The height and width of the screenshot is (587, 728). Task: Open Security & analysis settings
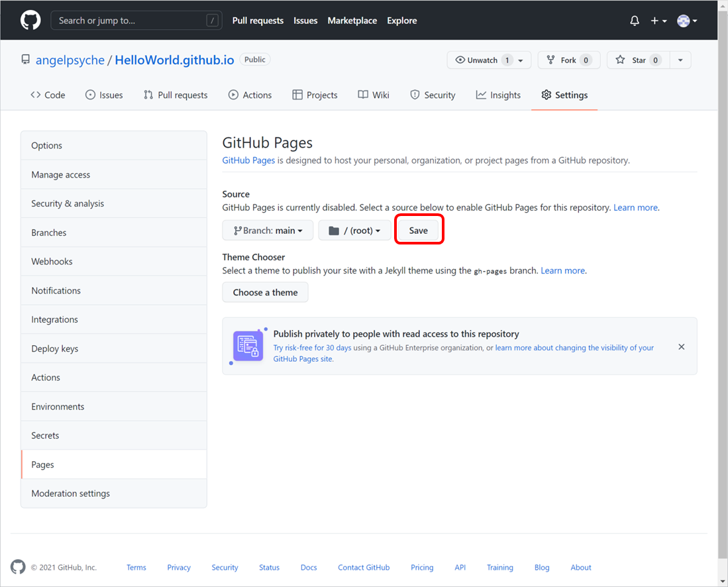pyautogui.click(x=114, y=203)
